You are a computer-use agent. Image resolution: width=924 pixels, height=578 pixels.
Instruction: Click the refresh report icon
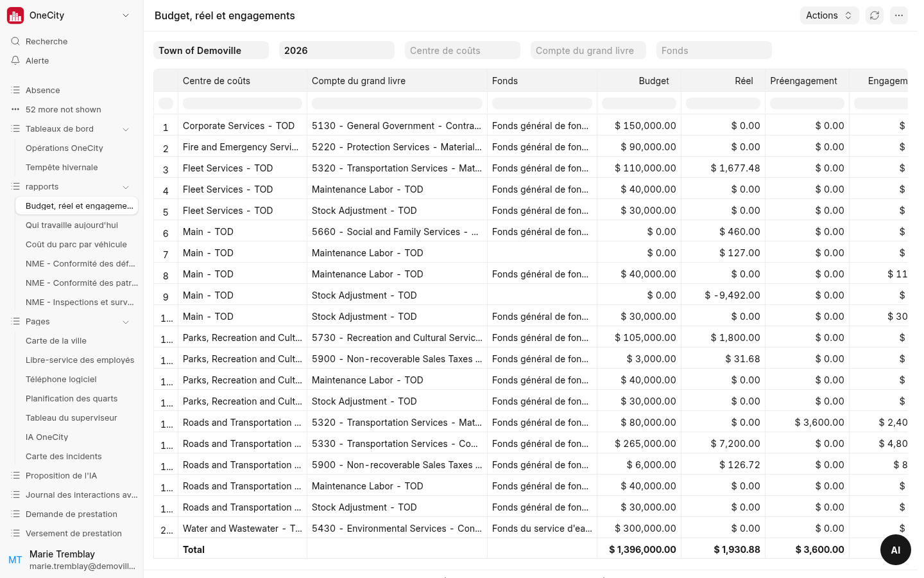pos(875,15)
